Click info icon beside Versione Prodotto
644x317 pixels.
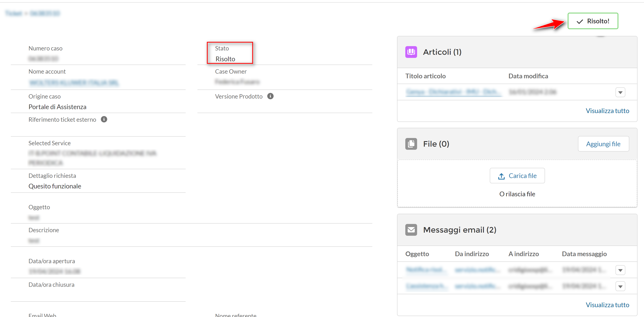coord(270,96)
